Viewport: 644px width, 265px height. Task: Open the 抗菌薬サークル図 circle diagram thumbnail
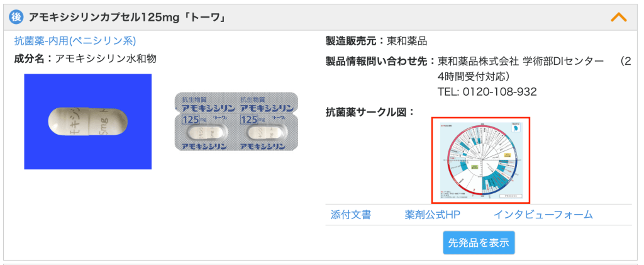[480, 161]
